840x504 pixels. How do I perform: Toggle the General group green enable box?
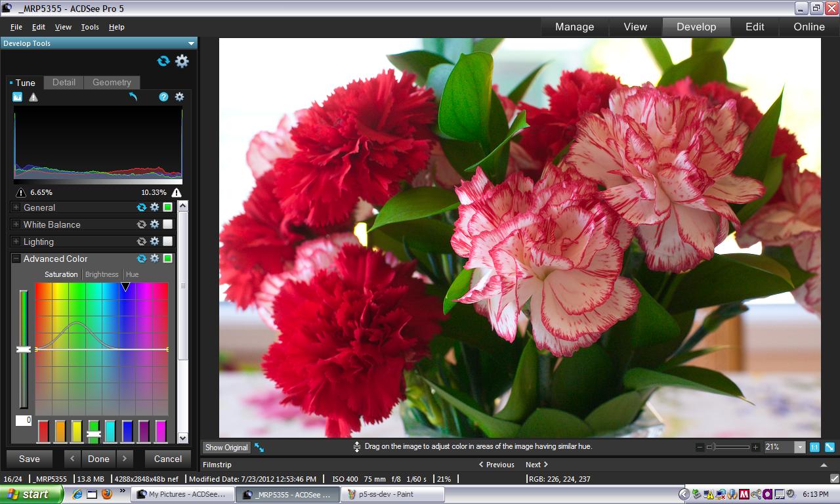[168, 207]
